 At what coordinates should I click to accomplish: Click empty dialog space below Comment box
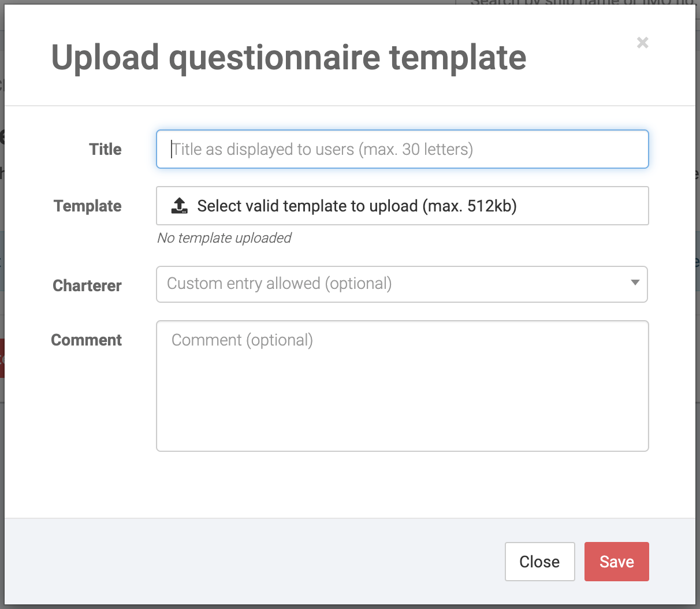pyautogui.click(x=347, y=485)
